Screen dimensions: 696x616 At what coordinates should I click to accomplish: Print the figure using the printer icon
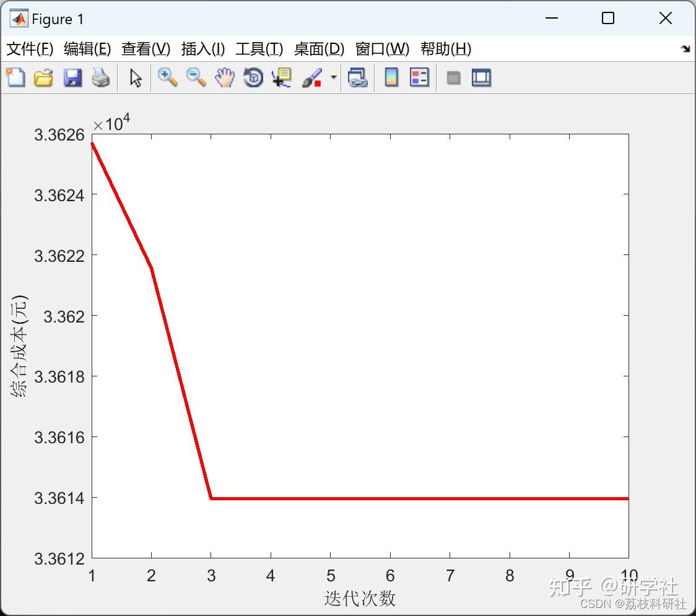[101, 77]
